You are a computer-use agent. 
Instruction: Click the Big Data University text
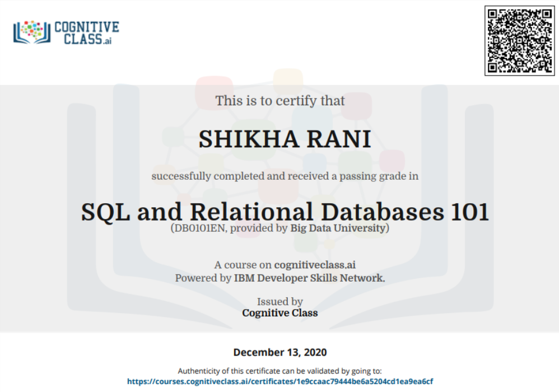coord(338,228)
